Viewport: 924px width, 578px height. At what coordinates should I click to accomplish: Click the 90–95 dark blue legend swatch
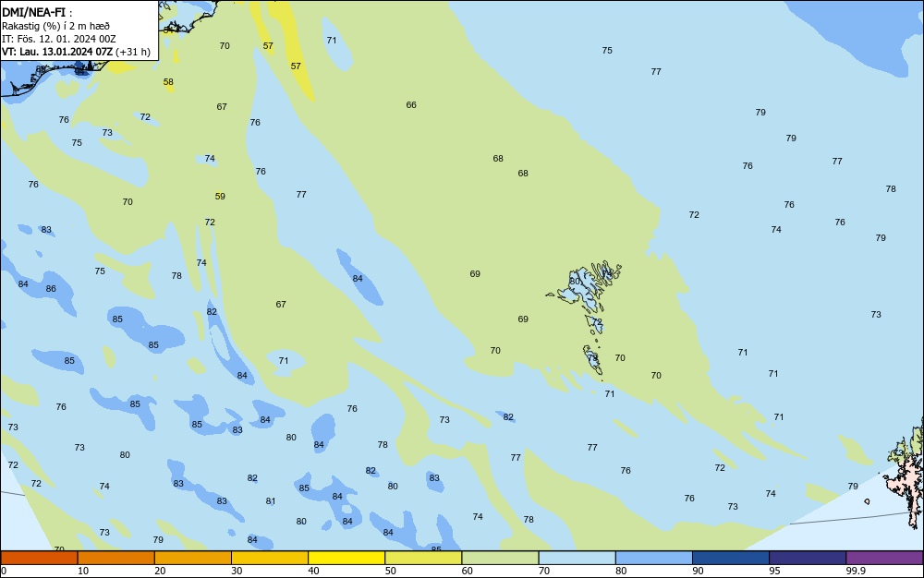click(x=731, y=558)
